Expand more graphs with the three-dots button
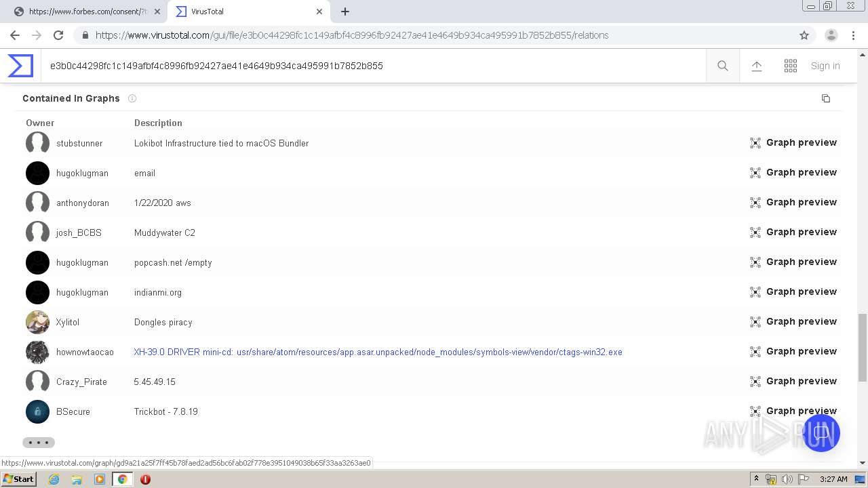Screen dimensions: 868x488 [39, 443]
